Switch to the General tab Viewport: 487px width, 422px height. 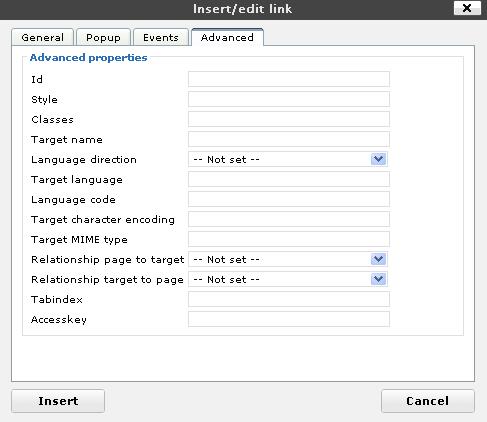click(42, 37)
